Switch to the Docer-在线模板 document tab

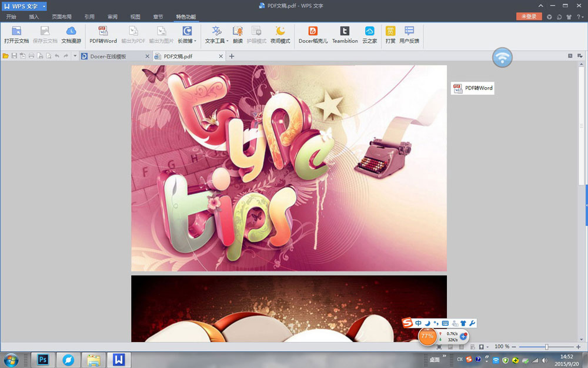pyautogui.click(x=115, y=57)
